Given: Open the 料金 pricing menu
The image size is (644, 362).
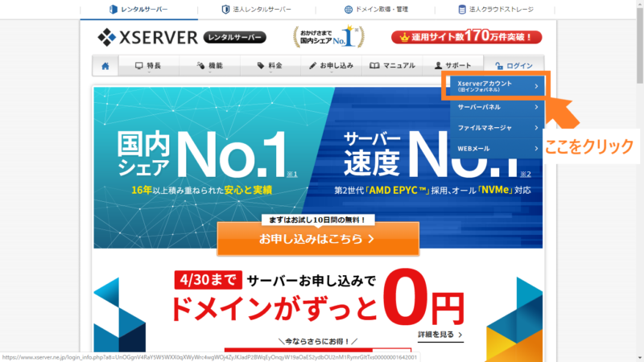Looking at the screenshot, I should click(x=270, y=66).
